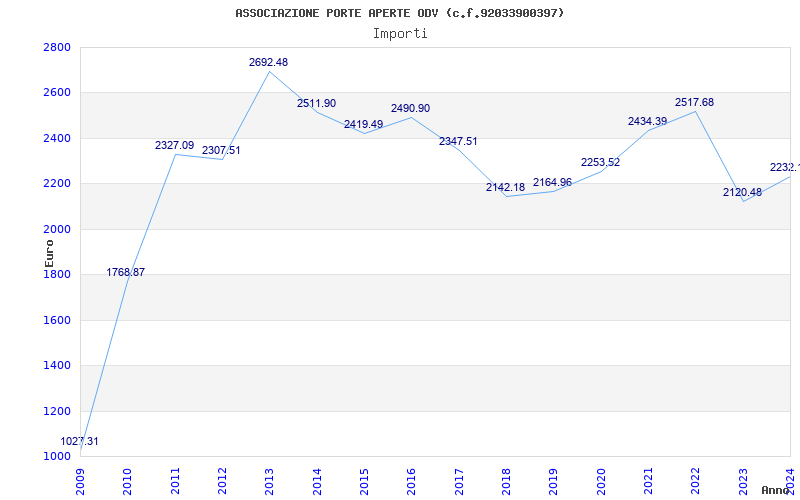Click the x-axis year label 2010
This screenshot has height=500, width=800.
(128, 482)
